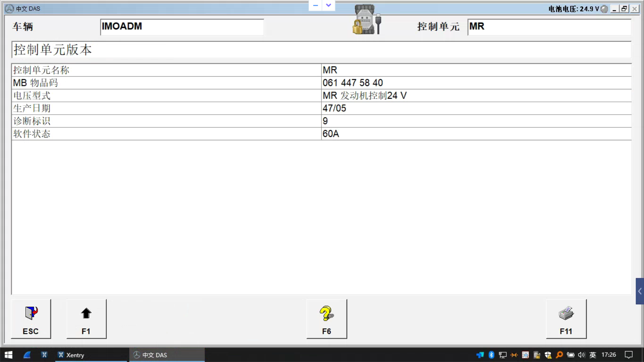Image resolution: width=644 pixels, height=362 pixels.
Task: Switch to the 中文 DAS taskbar window
Action: click(167, 355)
